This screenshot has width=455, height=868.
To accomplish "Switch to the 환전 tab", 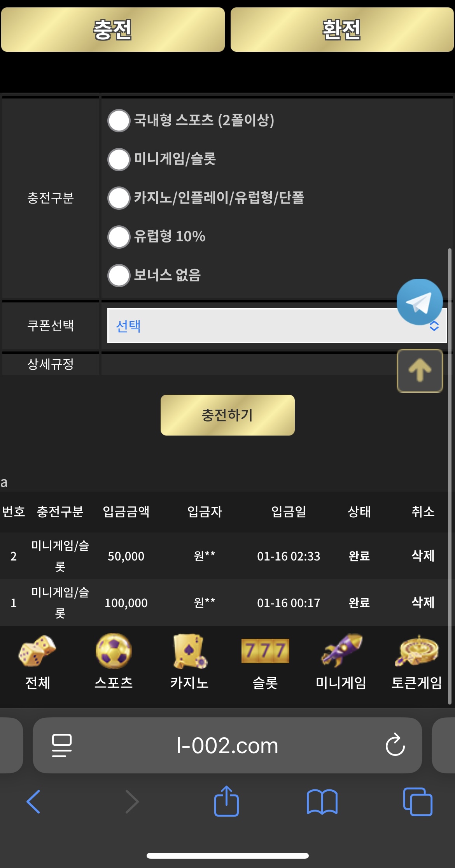I will pos(342,30).
